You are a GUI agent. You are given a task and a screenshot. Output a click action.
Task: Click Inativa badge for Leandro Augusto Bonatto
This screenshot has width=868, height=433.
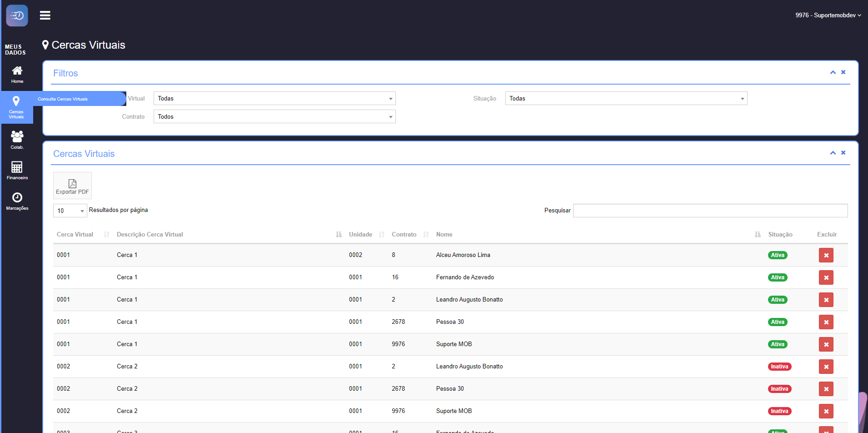[x=779, y=367]
